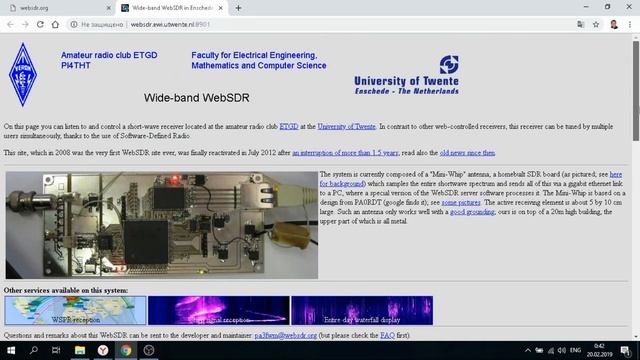640x360 pixels.
Task: Open the old news since then link
Action: [x=467, y=153]
